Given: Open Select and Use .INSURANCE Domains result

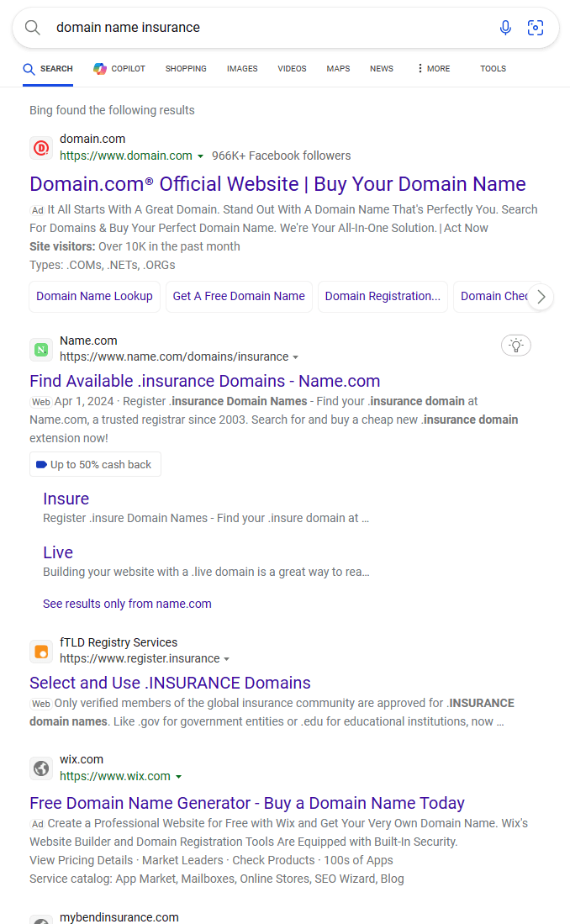Looking at the screenshot, I should (170, 683).
